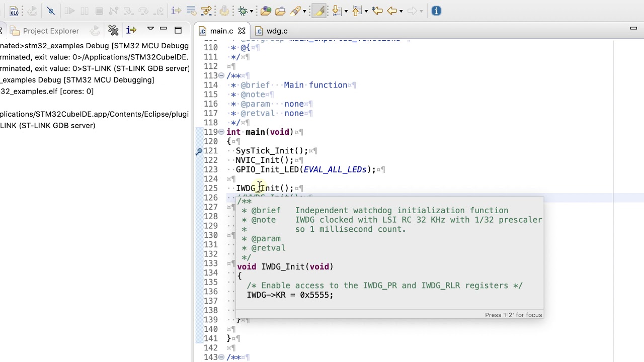Image resolution: width=644 pixels, height=362 pixels.
Task: Jump to Last Edit Location
Action: tap(377, 11)
